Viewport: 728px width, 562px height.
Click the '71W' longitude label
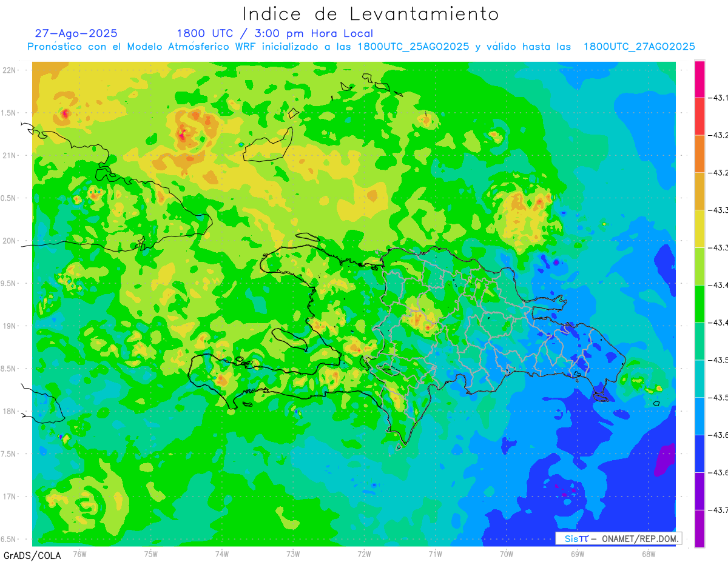[435, 553]
